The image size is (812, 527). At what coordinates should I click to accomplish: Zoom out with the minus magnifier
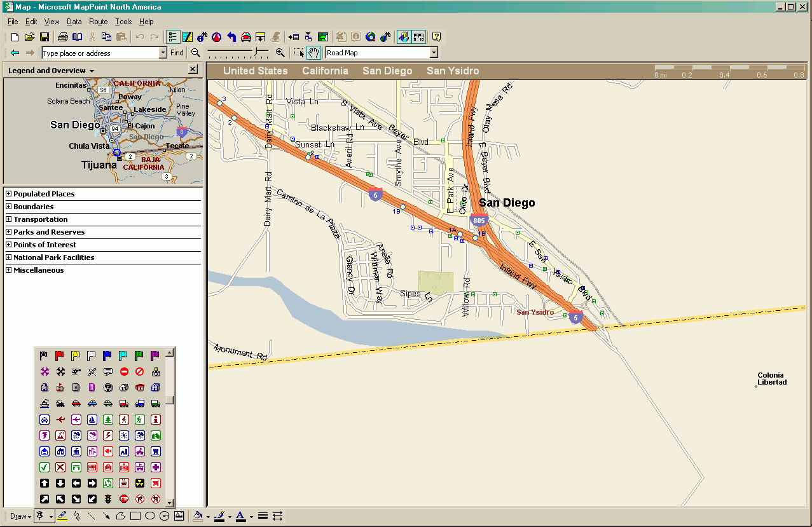pos(195,53)
